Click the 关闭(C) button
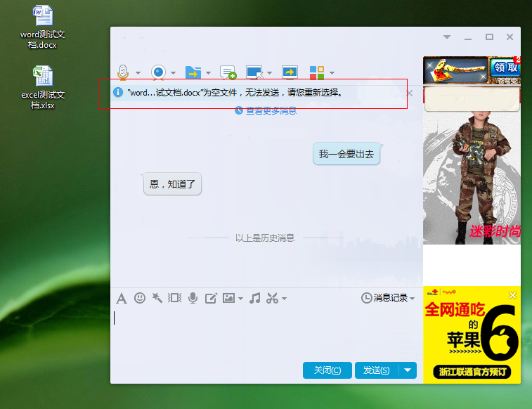This screenshot has width=532, height=409. point(327,370)
